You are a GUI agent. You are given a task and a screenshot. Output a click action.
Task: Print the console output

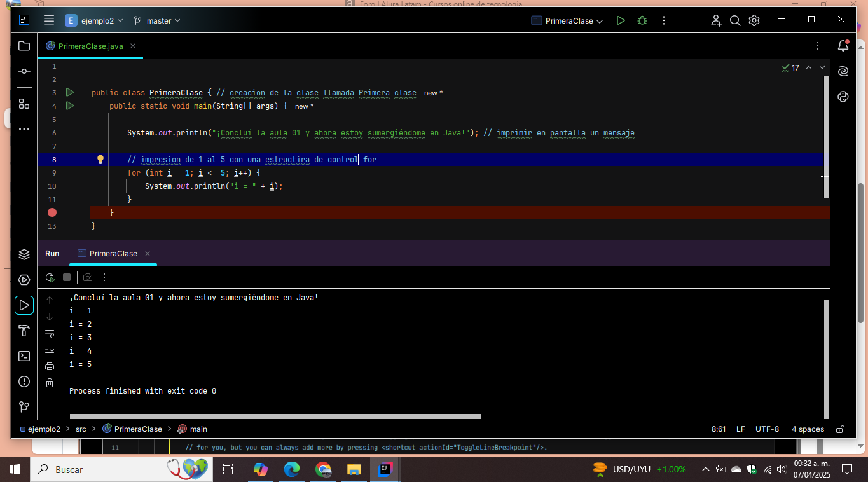(x=50, y=366)
